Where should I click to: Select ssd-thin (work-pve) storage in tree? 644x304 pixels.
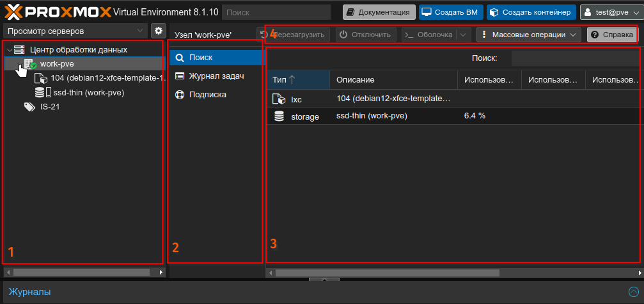89,93
